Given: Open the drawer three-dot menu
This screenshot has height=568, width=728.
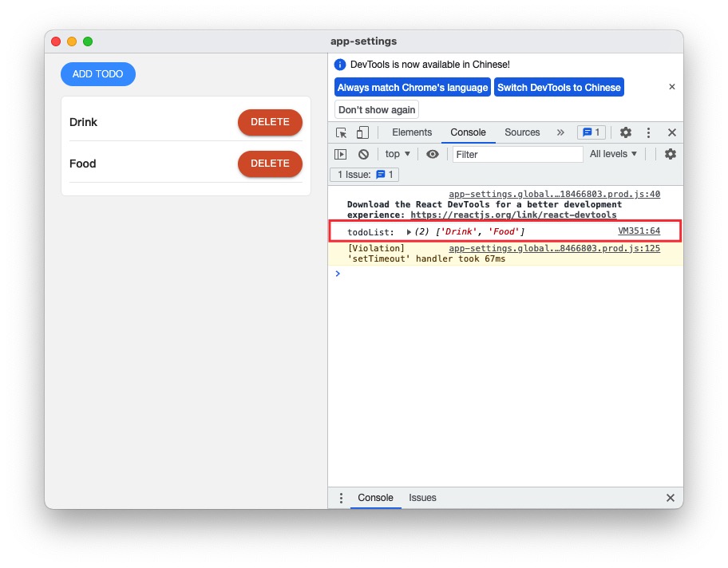Looking at the screenshot, I should click(341, 498).
